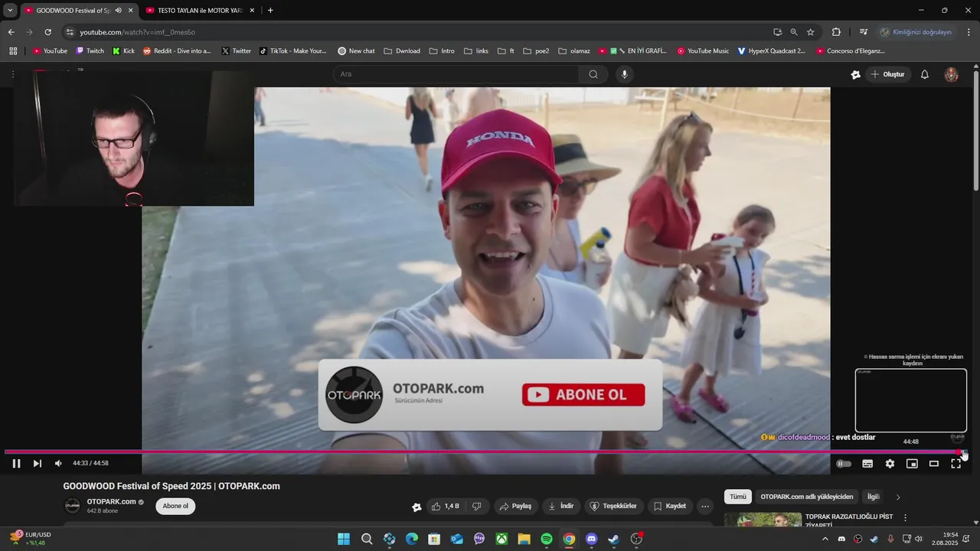Go back to previous page
Screen dimensions: 980x551
pos(11,32)
